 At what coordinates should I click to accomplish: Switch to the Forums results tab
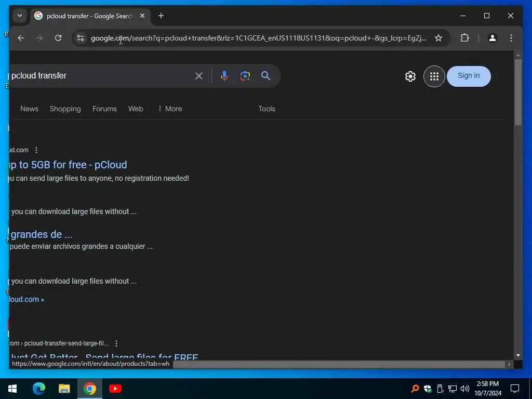click(104, 109)
